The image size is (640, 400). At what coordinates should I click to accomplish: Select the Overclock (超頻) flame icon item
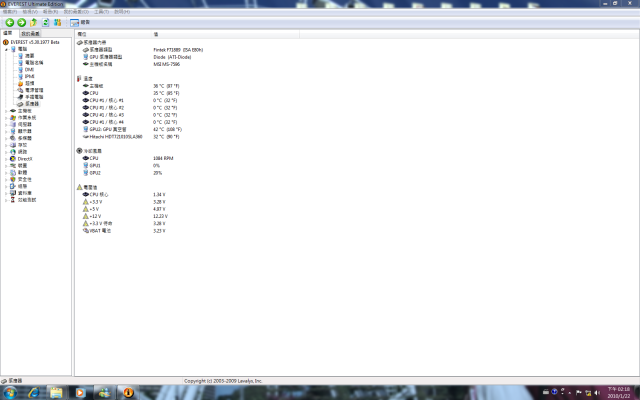[26, 83]
